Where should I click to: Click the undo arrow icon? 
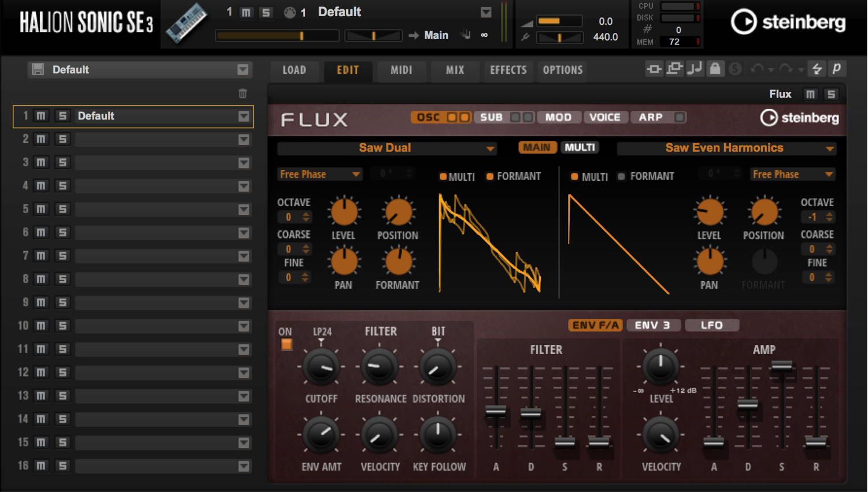point(757,69)
